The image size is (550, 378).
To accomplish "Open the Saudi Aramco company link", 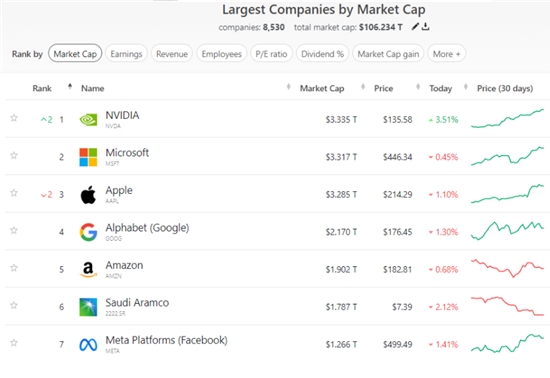I will tap(137, 303).
